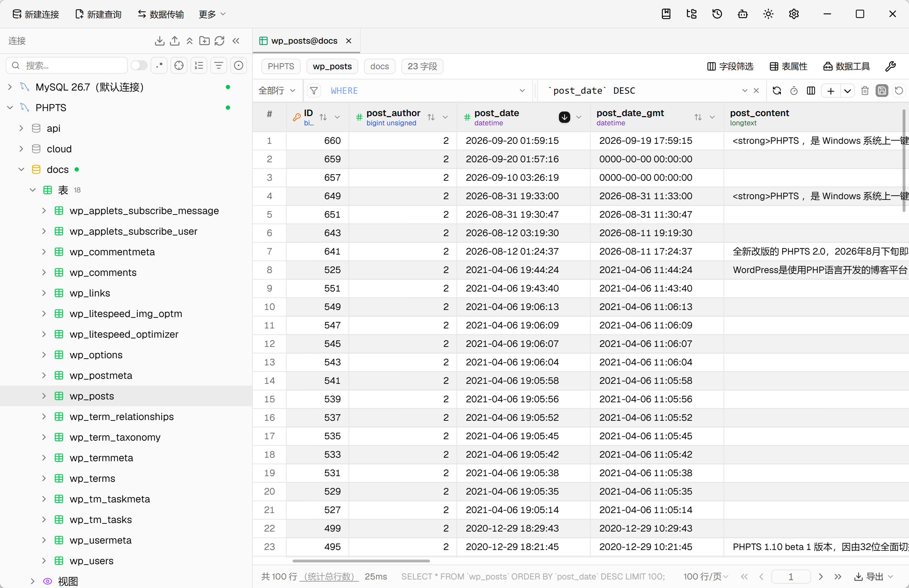The width and height of the screenshot is (909, 588).
Task: Collapse the PHPTS connection node
Action: coord(10,108)
